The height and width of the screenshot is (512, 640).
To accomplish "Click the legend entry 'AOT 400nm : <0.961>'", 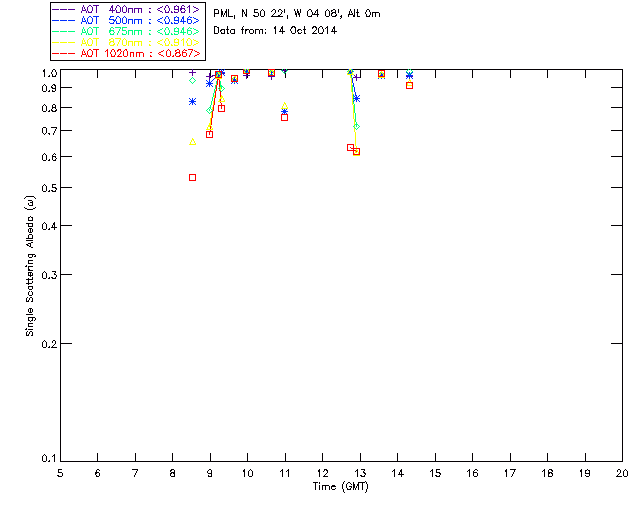I will [127, 9].
